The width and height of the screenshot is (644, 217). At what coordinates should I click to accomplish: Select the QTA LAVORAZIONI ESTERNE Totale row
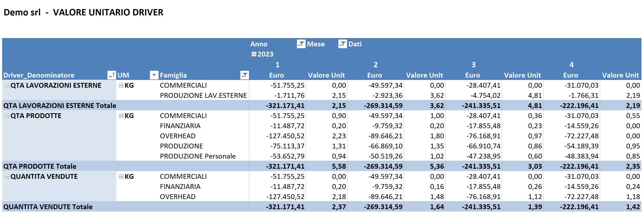click(322, 105)
